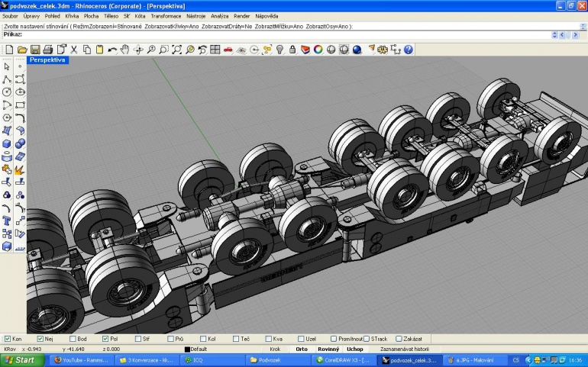588x367 pixels.
Task: Open the four-viewport layout icon
Action: tap(215, 50)
